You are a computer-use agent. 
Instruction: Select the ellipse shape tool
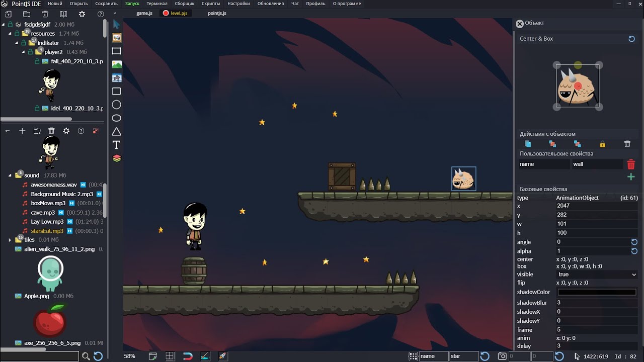tap(117, 118)
